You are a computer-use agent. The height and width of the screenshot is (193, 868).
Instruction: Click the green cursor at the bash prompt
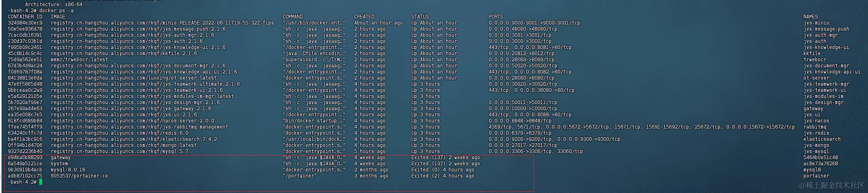tap(41, 182)
